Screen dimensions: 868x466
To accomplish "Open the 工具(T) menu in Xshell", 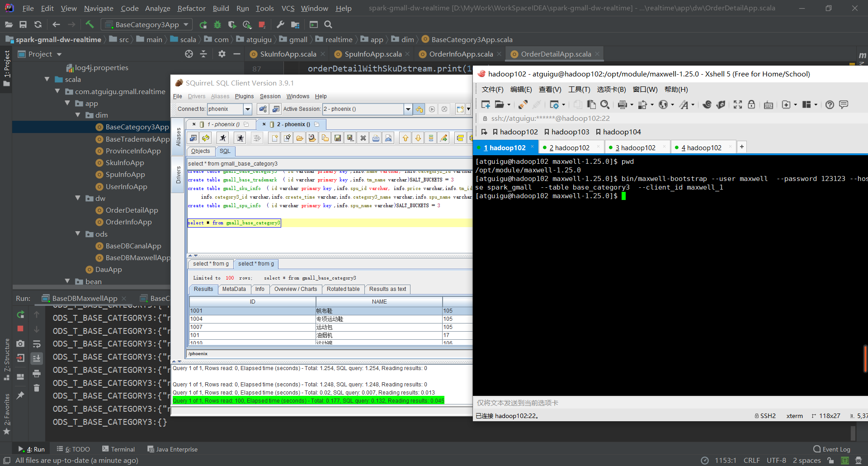I will click(x=579, y=89).
